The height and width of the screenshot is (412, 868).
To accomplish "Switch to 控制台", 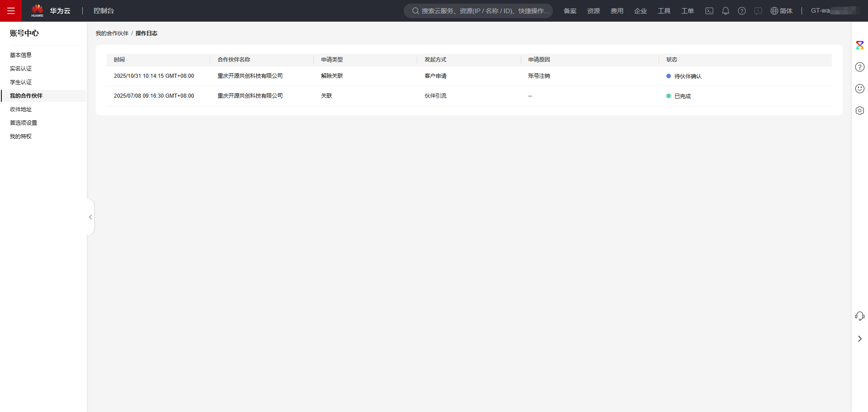I will 104,10.
